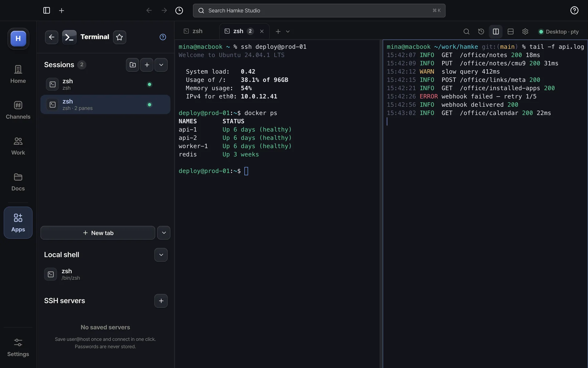588x368 pixels.
Task: Open Home in the left sidebar
Action: [18, 74]
